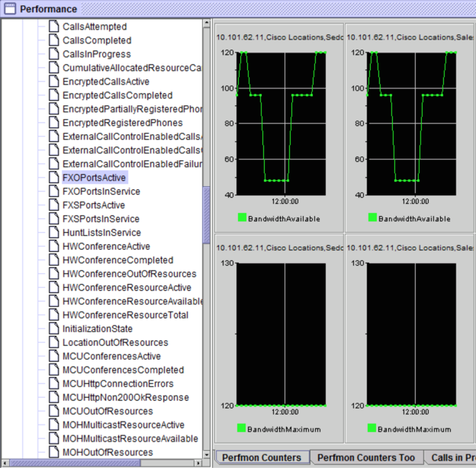
Task: Click the icon beside HWConferenceCompleted
Action: coord(54,260)
